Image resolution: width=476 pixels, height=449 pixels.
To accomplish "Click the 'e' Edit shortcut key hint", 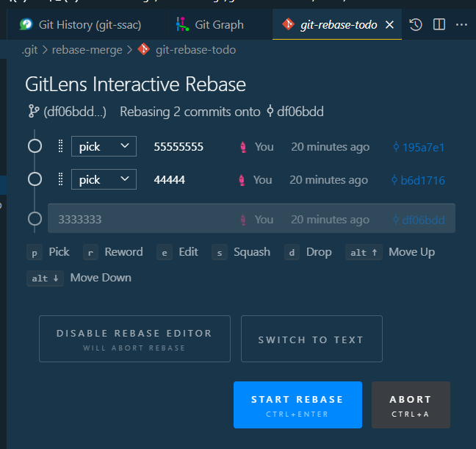I will pos(165,253).
